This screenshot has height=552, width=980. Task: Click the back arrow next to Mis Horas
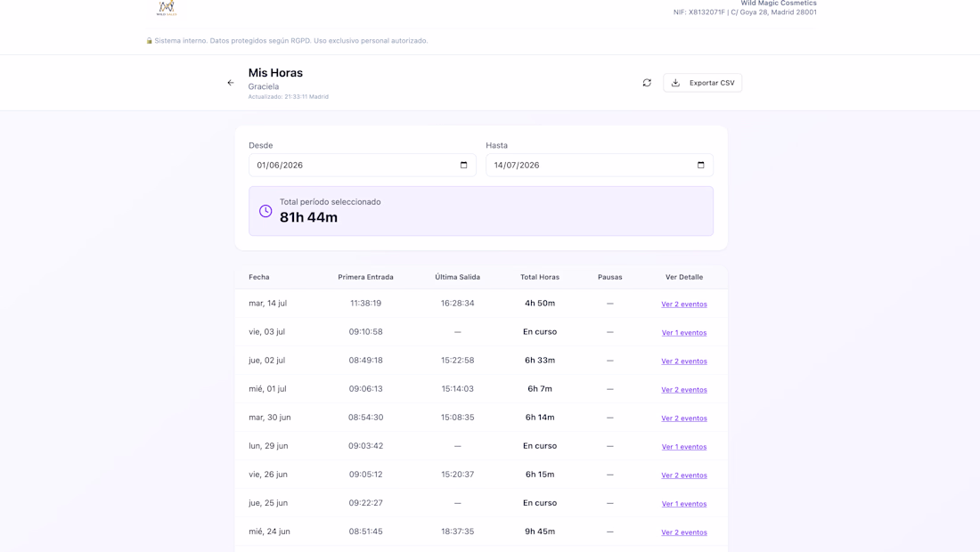pos(231,83)
